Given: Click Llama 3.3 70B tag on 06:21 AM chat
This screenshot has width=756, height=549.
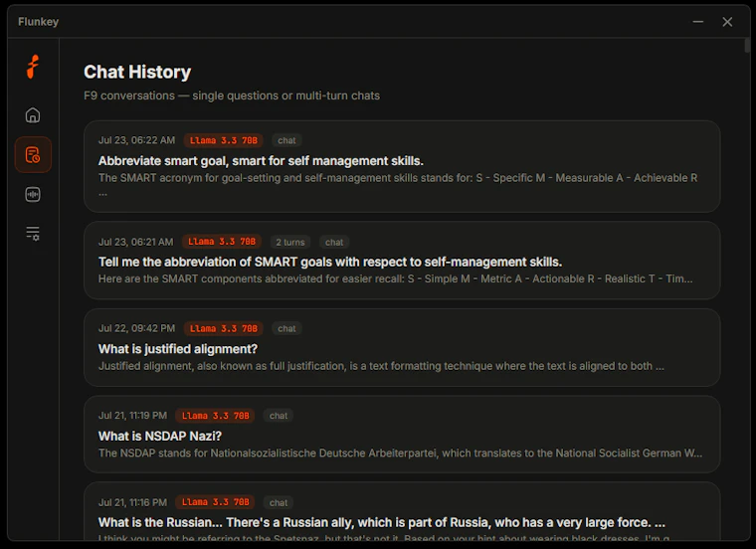Looking at the screenshot, I should point(222,242).
